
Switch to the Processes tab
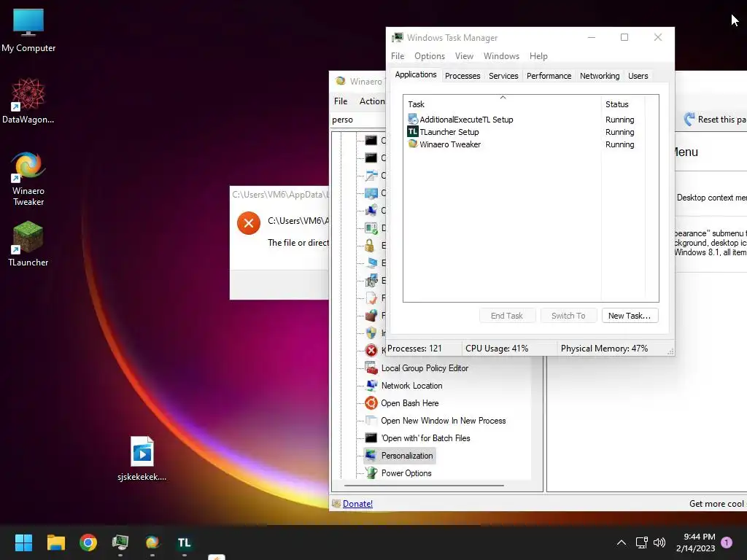point(462,76)
